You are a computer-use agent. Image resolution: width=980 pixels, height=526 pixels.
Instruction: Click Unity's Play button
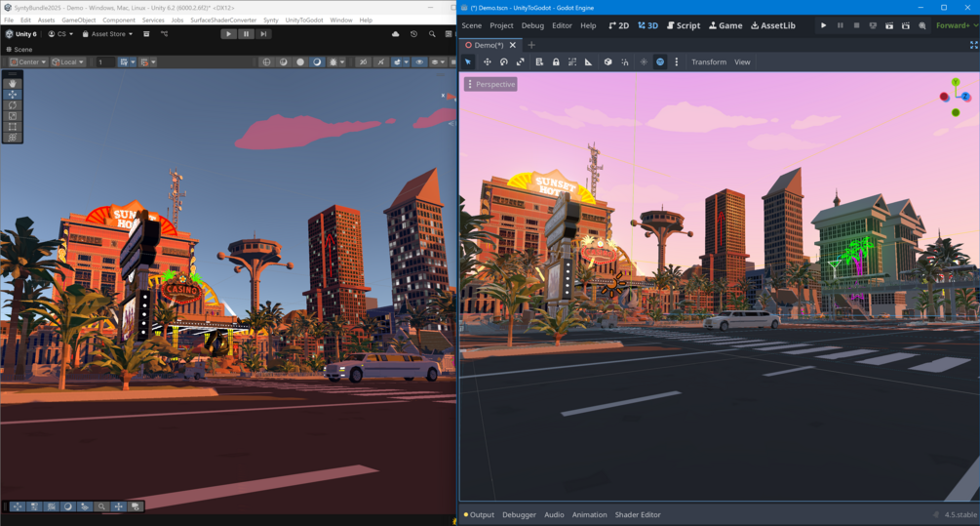(229, 34)
